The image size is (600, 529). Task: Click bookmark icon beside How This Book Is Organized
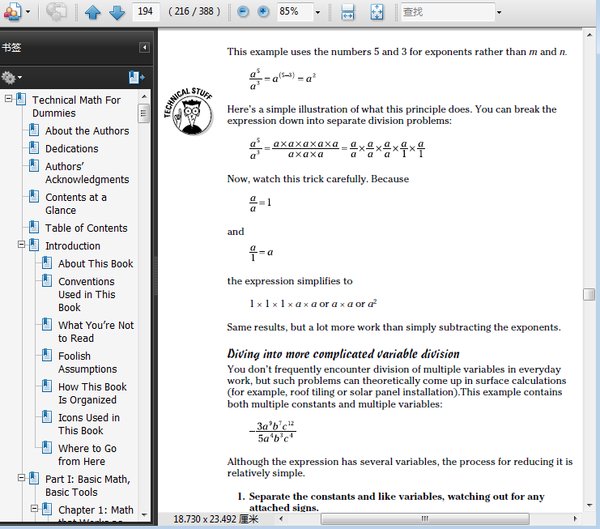tap(47, 386)
